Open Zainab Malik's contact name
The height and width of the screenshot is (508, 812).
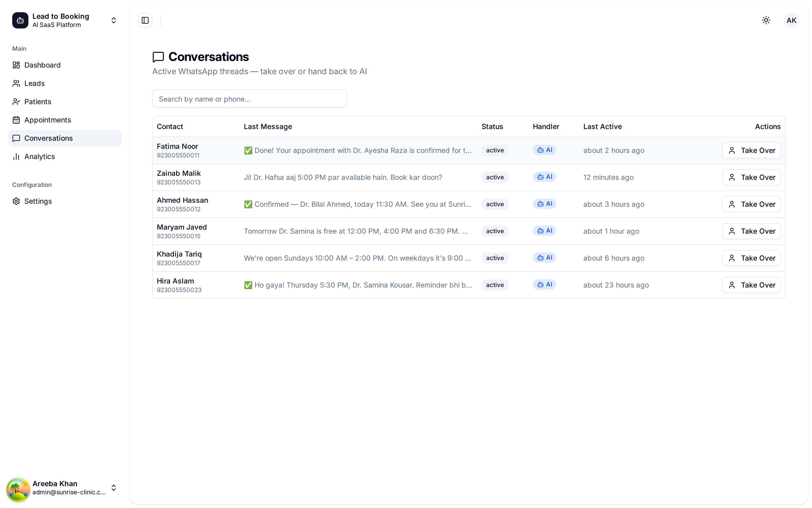(x=178, y=173)
